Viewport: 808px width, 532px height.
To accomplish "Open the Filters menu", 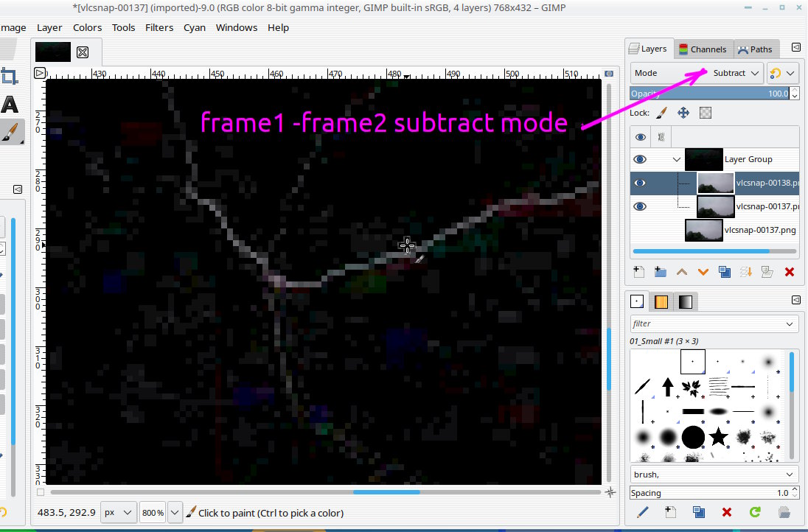I will [x=159, y=28].
